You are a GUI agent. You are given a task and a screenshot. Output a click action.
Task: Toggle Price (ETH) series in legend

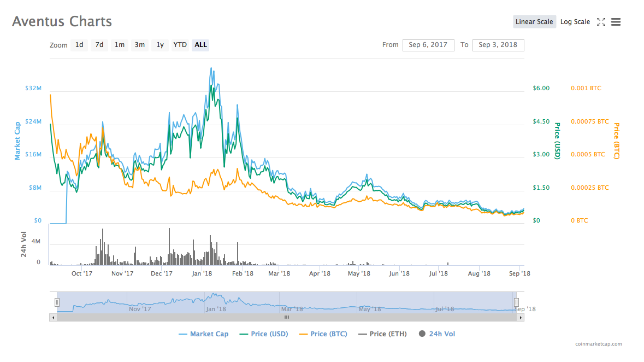382,334
